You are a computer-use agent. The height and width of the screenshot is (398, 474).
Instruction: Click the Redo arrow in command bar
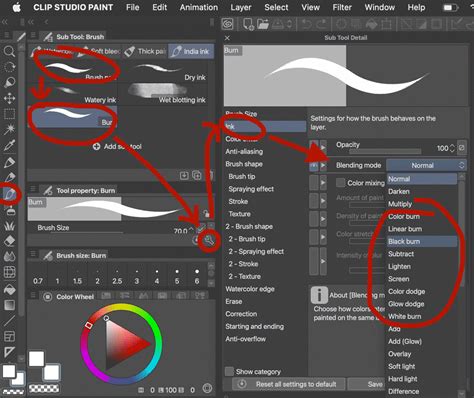pos(322,24)
